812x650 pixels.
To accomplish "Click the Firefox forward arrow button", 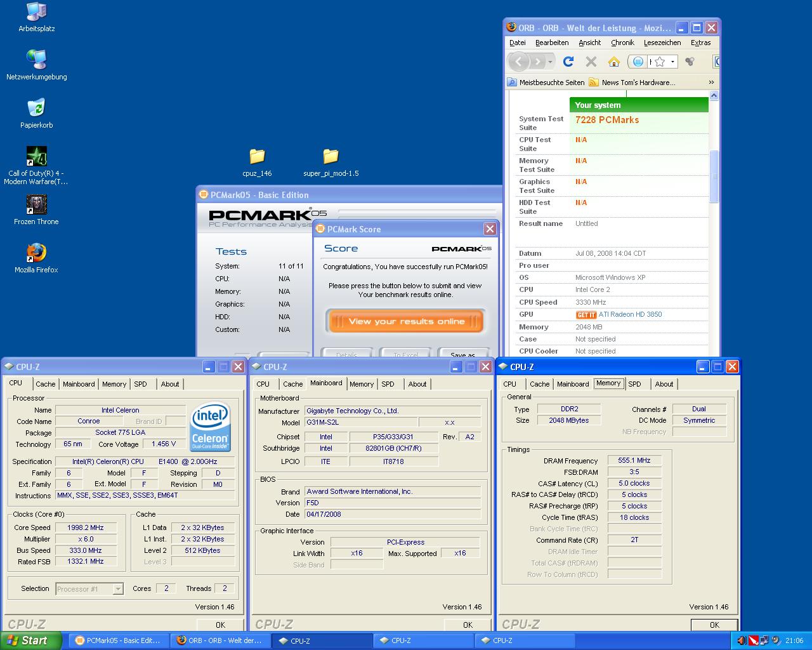I will pos(537,62).
